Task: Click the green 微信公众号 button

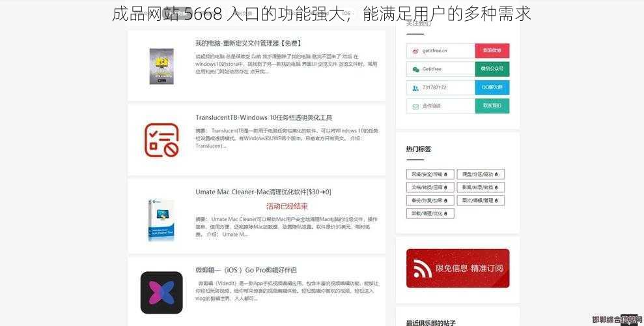Action: (492, 69)
